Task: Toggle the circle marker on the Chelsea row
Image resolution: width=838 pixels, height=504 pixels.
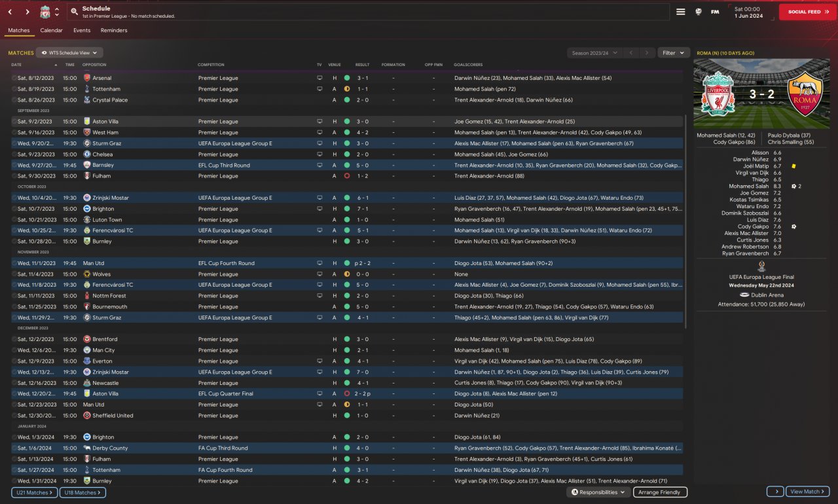Action: pos(14,154)
